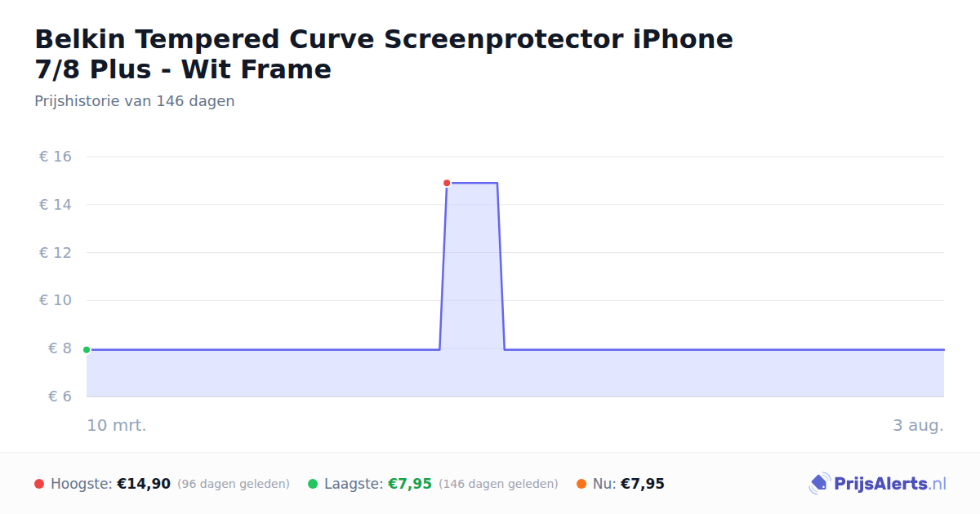Click the € 10 axis label
This screenshot has height=514, width=980.
[56, 300]
